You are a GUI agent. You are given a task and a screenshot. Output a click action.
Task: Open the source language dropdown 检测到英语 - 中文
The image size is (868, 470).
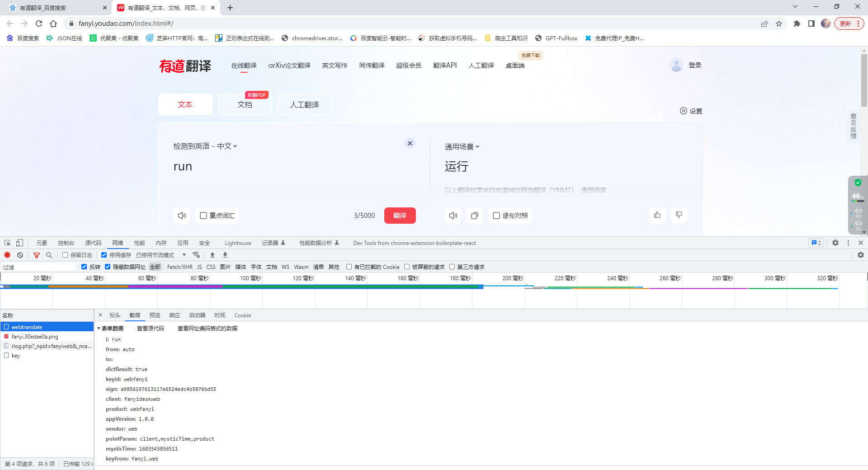(205, 146)
